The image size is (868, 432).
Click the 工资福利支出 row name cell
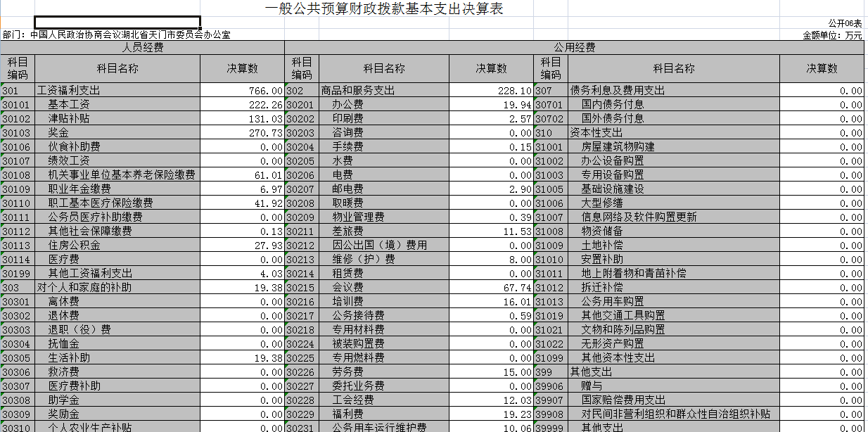coord(117,91)
